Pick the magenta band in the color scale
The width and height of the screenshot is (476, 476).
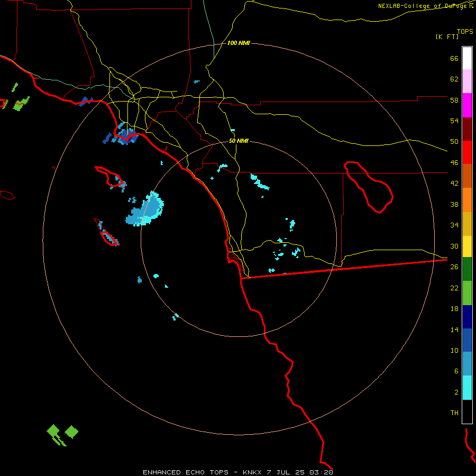[467, 105]
